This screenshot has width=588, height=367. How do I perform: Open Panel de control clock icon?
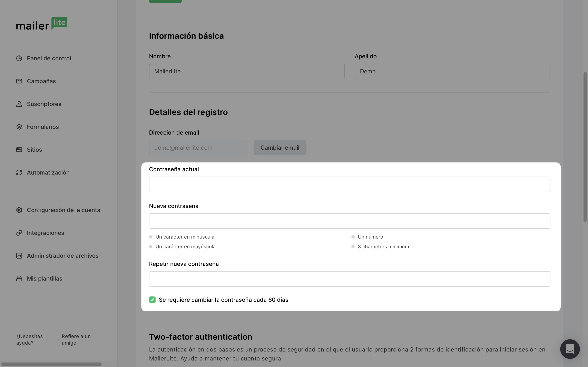(x=19, y=59)
